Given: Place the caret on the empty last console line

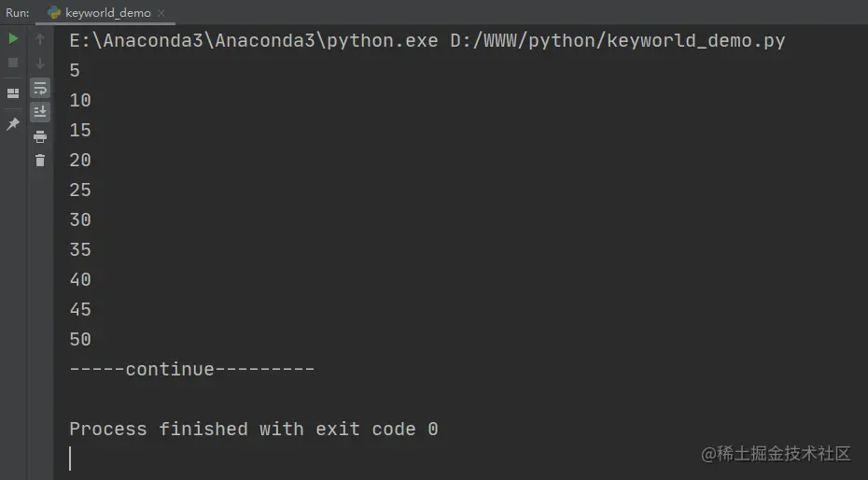Looking at the screenshot, I should (x=70, y=459).
